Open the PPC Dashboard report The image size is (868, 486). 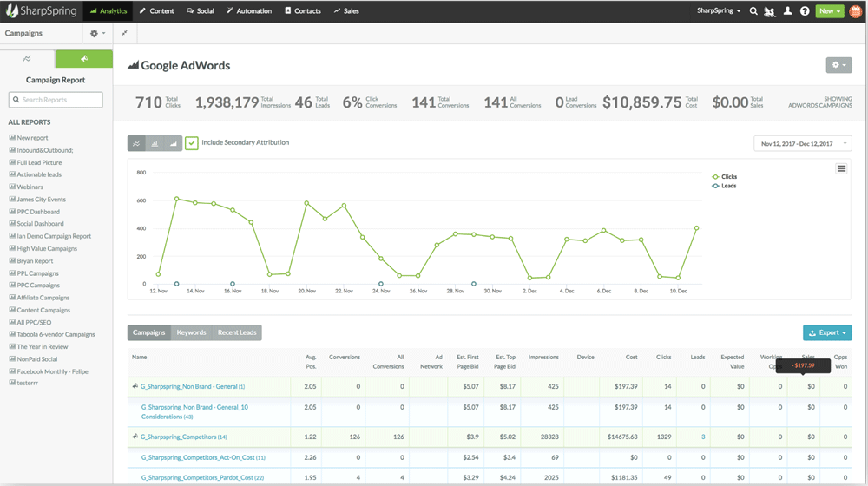point(38,212)
